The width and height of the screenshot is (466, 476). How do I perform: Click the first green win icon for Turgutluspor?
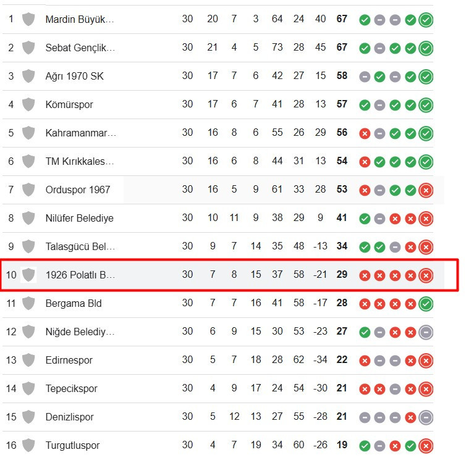[365, 446]
